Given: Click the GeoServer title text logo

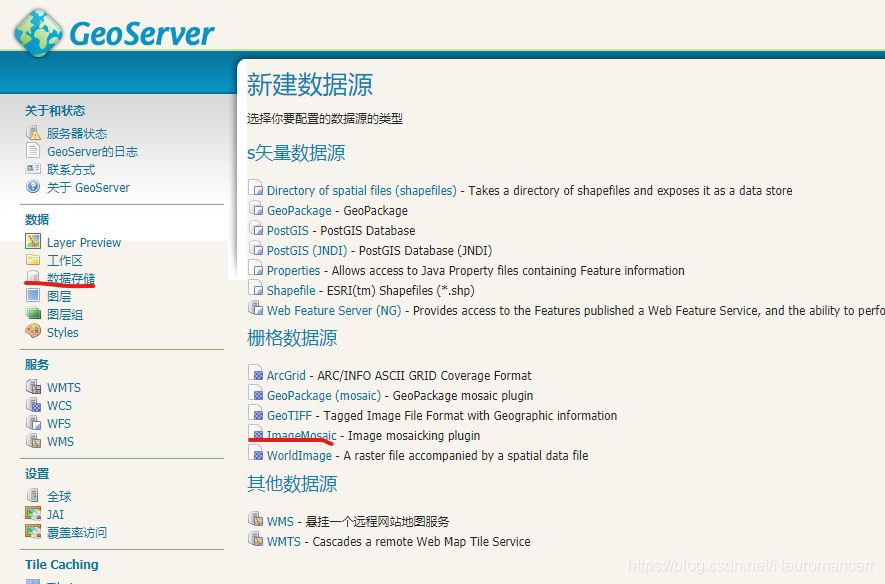Looking at the screenshot, I should [142, 34].
